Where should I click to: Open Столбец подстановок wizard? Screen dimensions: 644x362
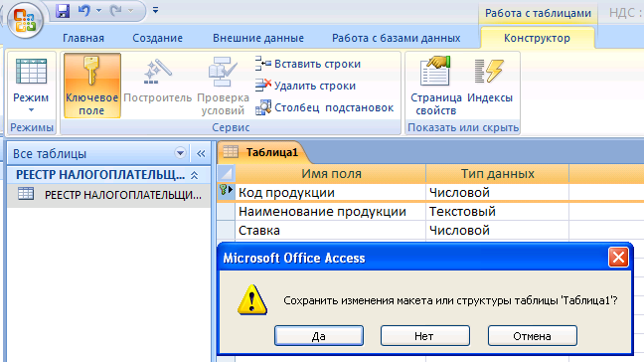[324, 107]
